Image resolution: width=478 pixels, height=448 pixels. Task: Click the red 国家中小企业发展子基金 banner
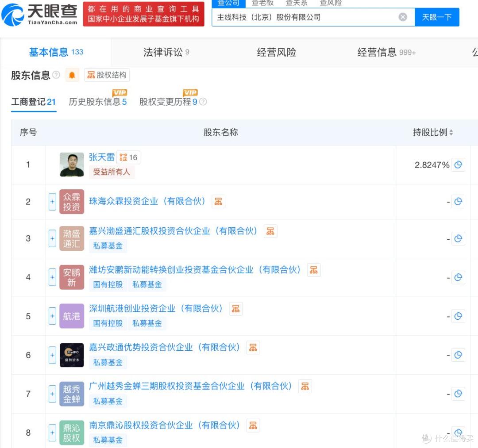(x=143, y=14)
